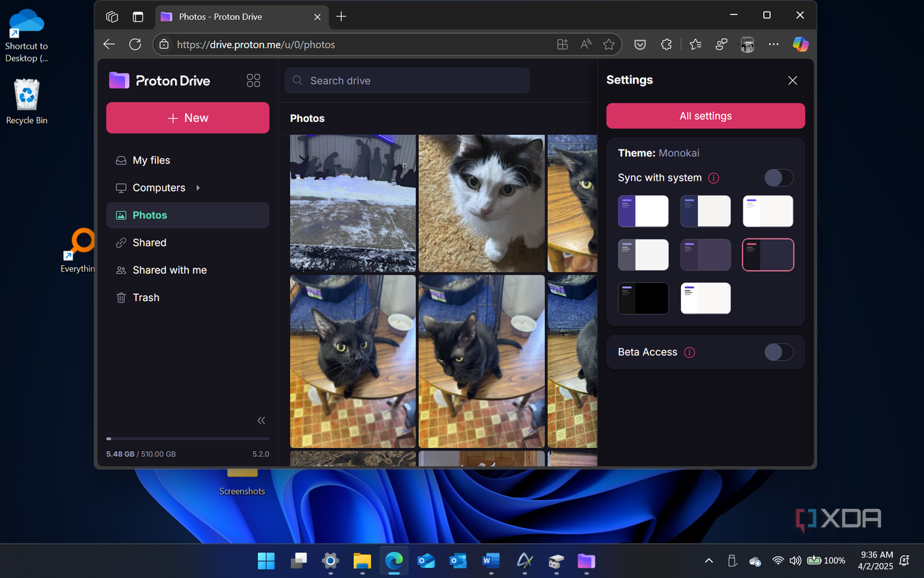Screen dimensions: 924x578
Task: Click the Sync with system info icon
Action: pyautogui.click(x=713, y=178)
